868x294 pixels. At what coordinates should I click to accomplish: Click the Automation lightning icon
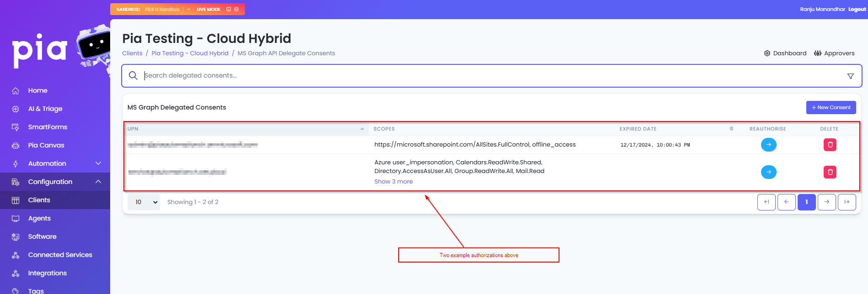click(x=16, y=164)
